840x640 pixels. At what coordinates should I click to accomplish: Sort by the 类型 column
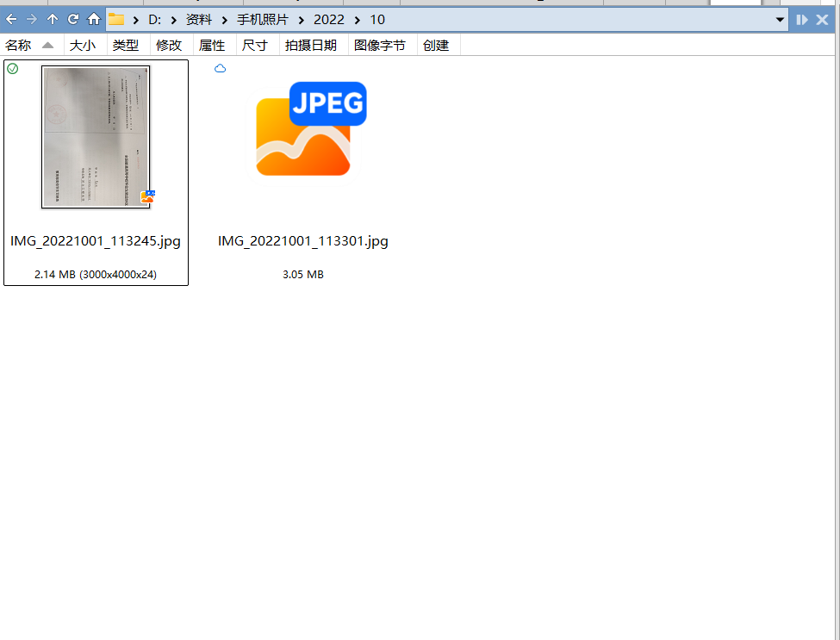[126, 46]
